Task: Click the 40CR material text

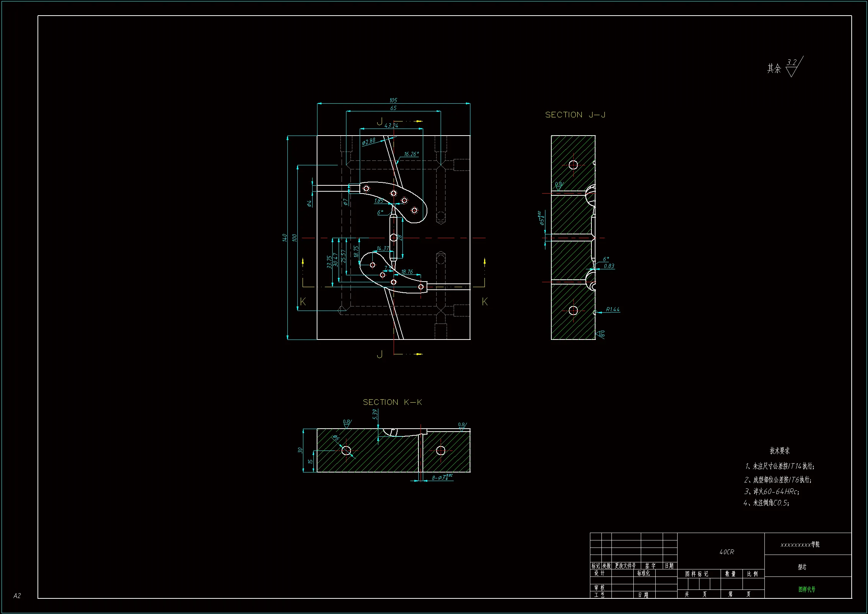Action: pos(726,552)
